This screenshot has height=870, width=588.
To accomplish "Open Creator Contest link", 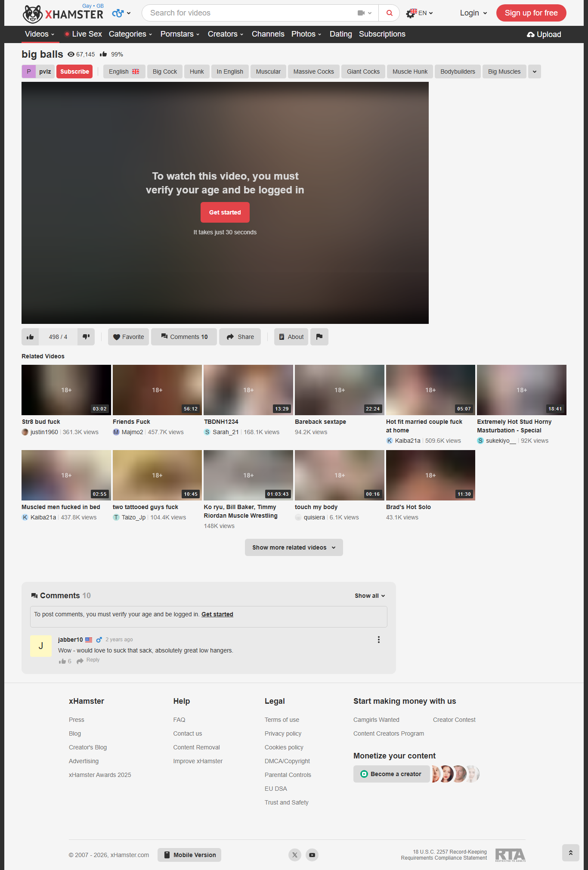I will coord(454,720).
